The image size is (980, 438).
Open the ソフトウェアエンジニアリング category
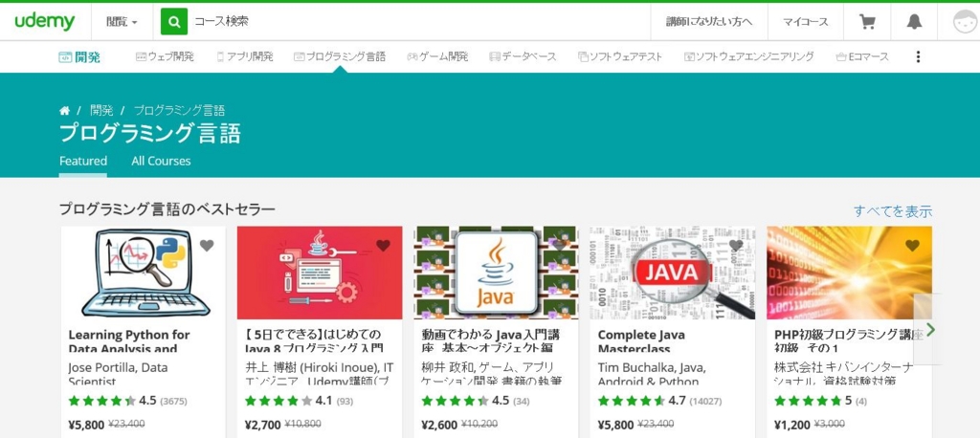[x=748, y=56]
